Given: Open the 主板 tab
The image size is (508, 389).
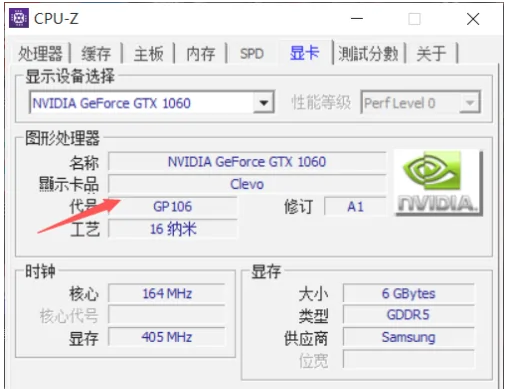Looking at the screenshot, I should click(x=149, y=53).
